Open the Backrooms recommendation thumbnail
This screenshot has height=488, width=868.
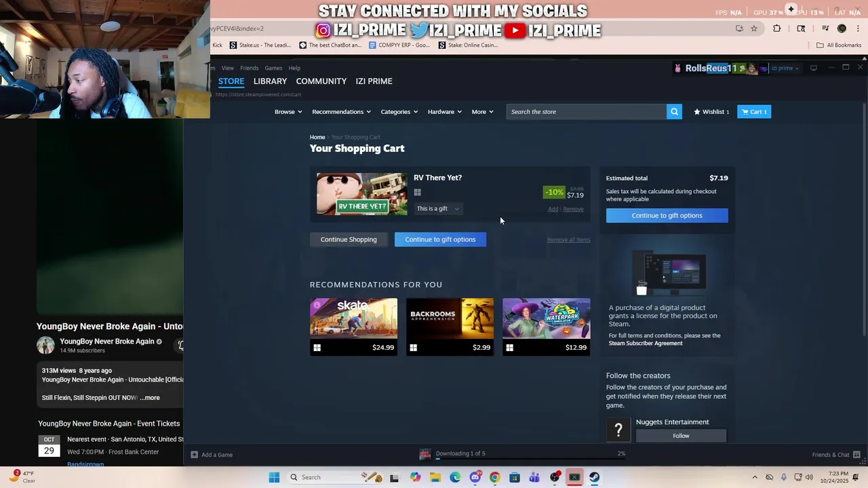(450, 318)
